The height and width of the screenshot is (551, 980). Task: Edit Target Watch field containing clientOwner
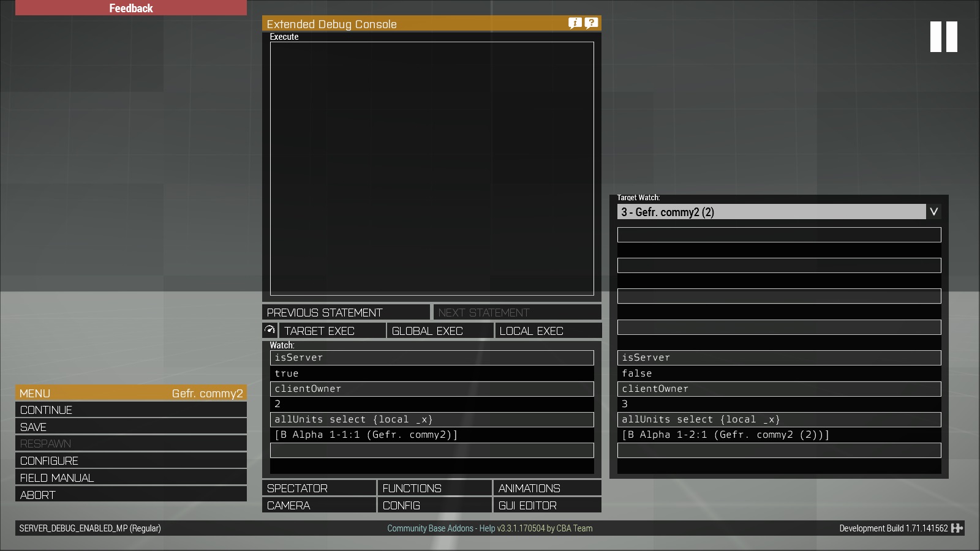pos(779,389)
